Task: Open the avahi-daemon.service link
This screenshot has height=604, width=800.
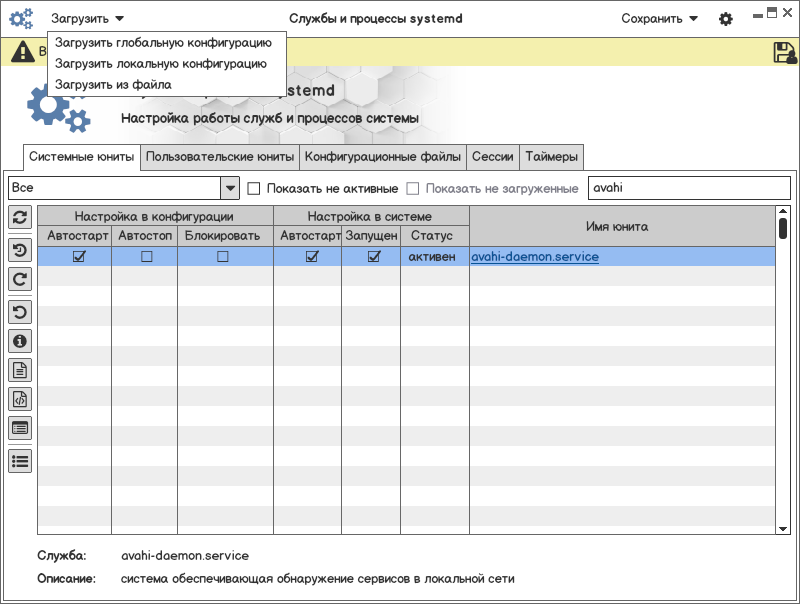Action: (x=535, y=257)
